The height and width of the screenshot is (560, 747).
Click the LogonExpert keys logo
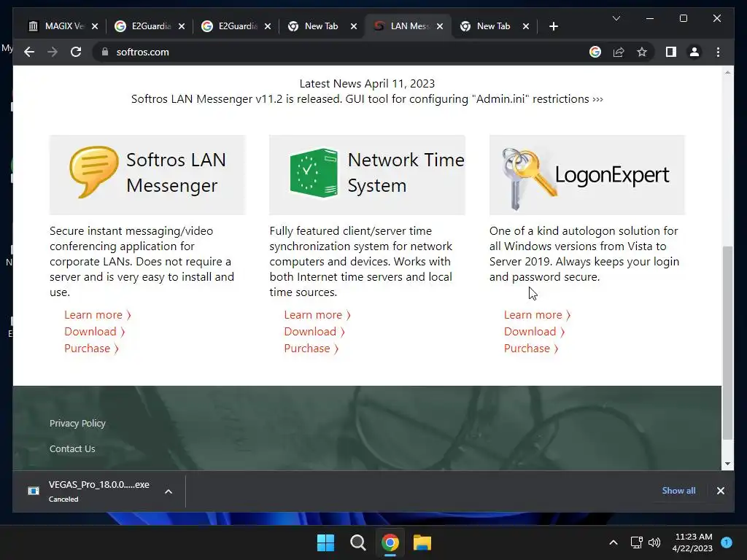[x=529, y=177]
